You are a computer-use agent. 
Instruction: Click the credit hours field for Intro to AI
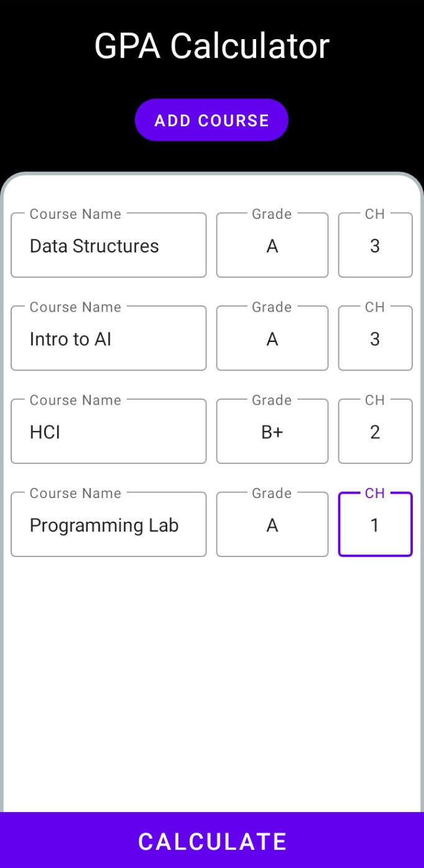pyautogui.click(x=375, y=338)
